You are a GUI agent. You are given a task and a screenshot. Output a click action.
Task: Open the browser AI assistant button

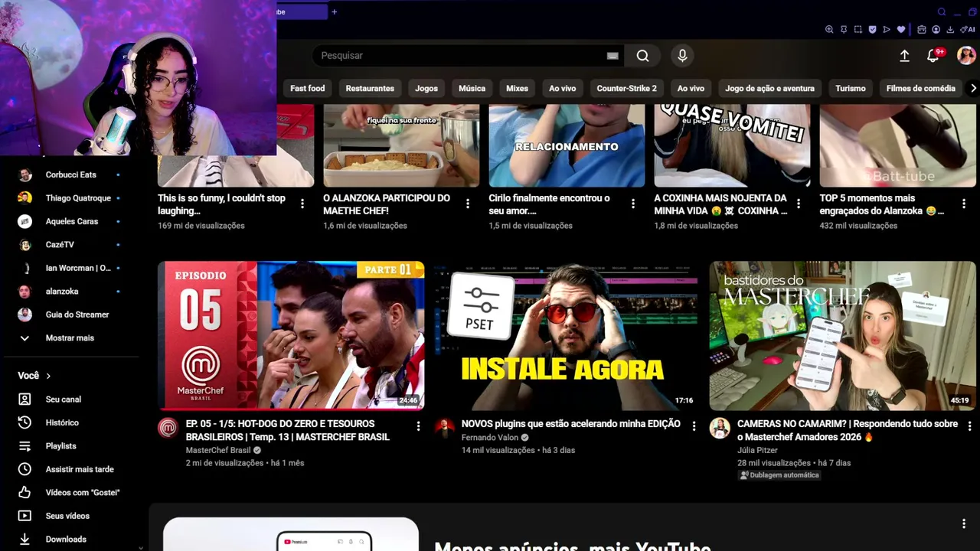966,30
